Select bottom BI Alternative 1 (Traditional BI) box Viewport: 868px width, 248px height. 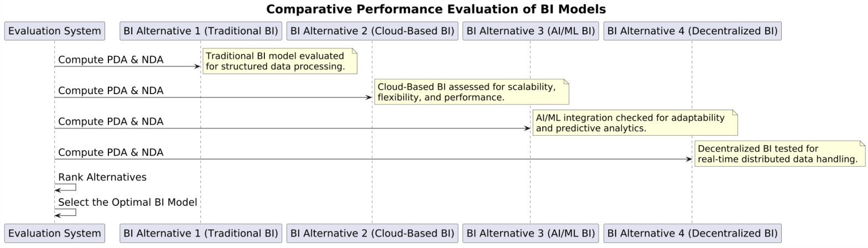(x=201, y=234)
